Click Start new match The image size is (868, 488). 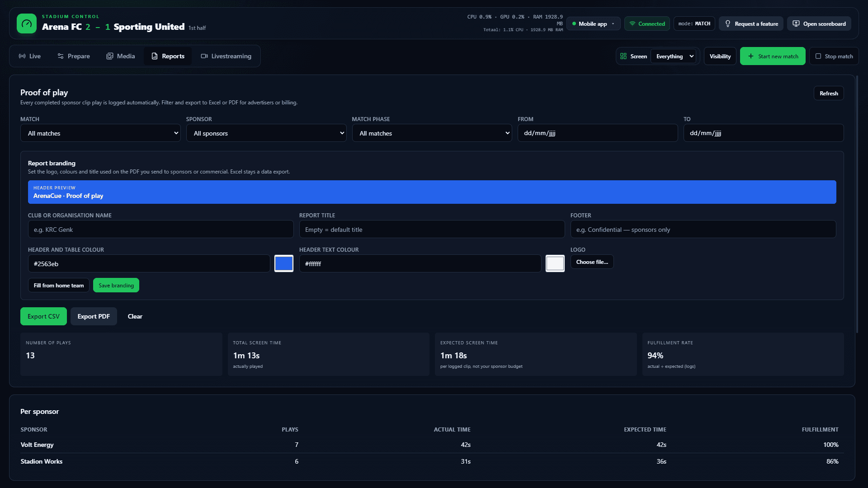pos(773,56)
